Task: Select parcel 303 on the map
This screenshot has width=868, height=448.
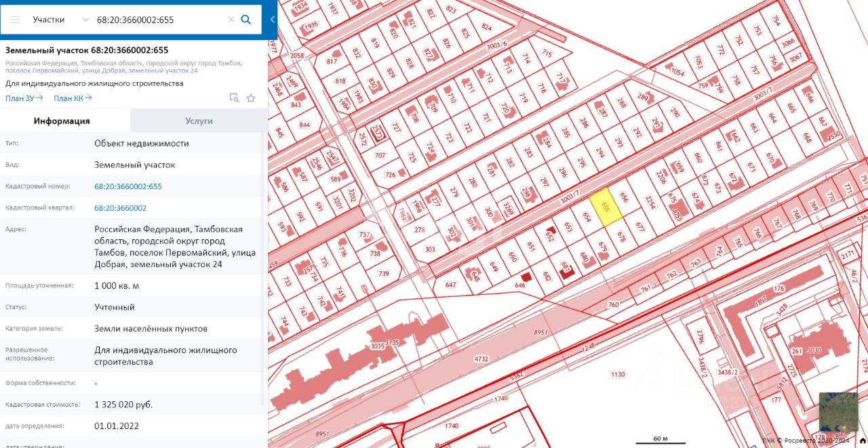Action: pos(430,249)
